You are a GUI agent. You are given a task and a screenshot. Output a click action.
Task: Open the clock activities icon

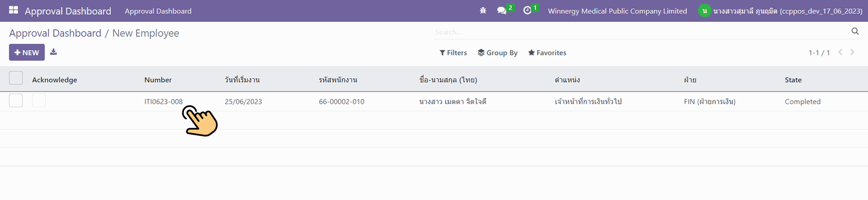click(x=527, y=10)
